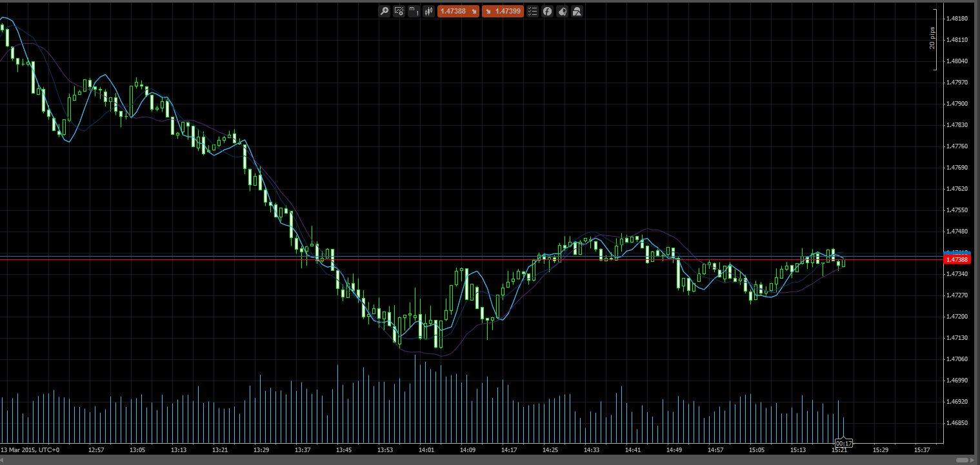The width and height of the screenshot is (980, 465).
Task: Open the shapes drawing tools icon
Action: [x=577, y=11]
